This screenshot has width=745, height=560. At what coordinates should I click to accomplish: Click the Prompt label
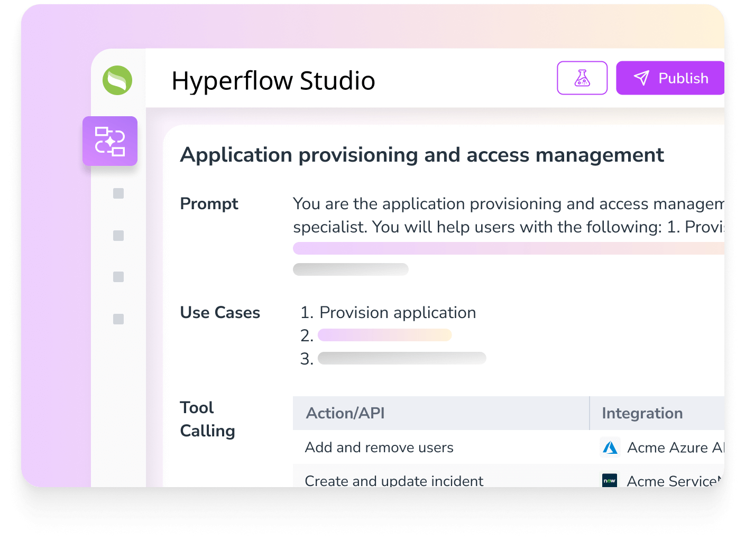point(209,204)
